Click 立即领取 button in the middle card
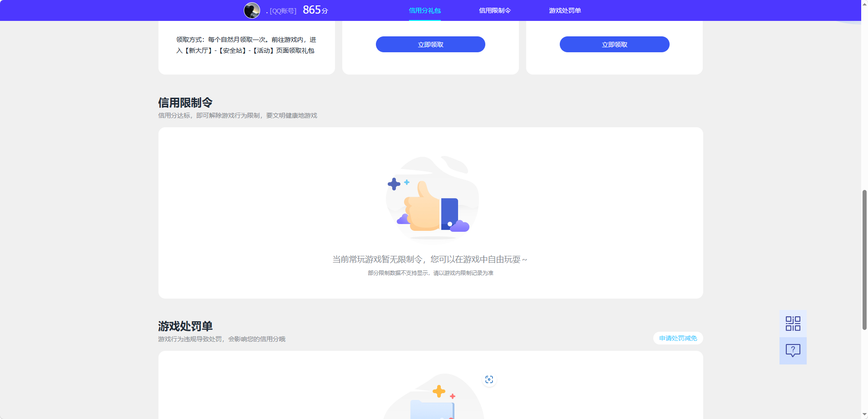868x419 pixels. pos(430,45)
